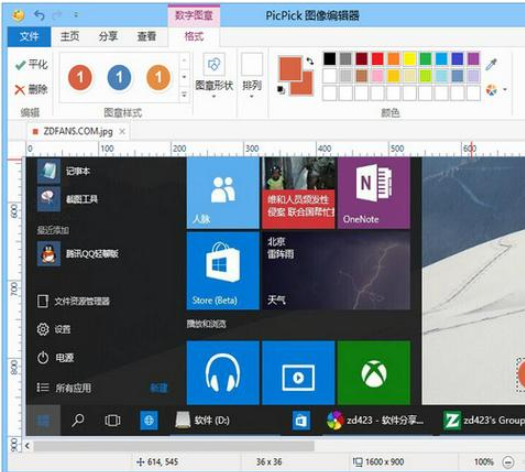The height and width of the screenshot is (472, 525).
Task: Click the headphones music tile
Action: click(223, 373)
